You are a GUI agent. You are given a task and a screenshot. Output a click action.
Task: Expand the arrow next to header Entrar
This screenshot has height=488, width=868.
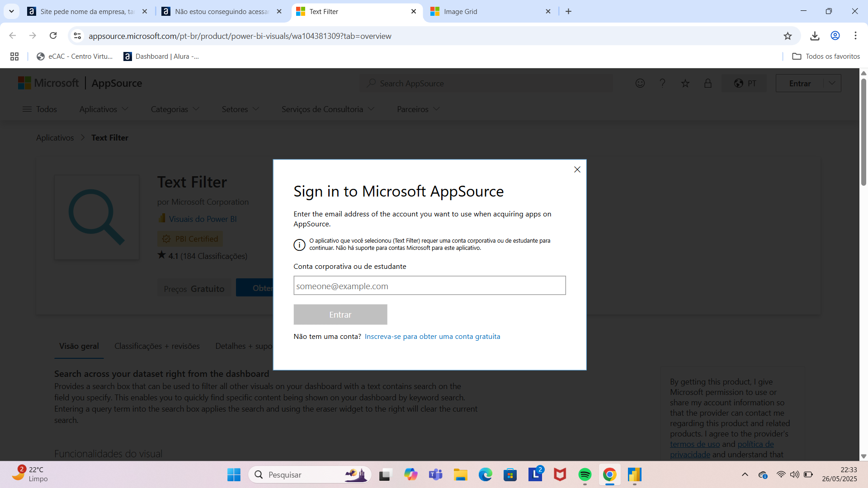832,84
